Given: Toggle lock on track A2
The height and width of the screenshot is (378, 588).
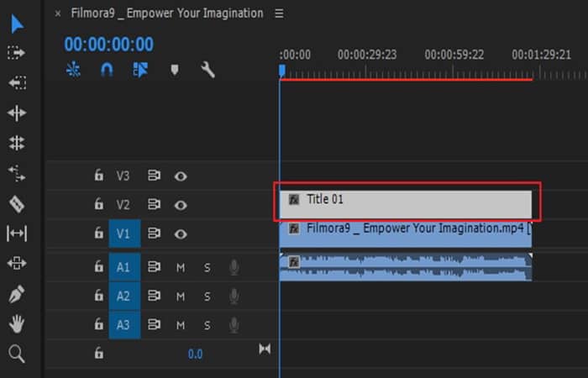Looking at the screenshot, I should coord(98,295).
